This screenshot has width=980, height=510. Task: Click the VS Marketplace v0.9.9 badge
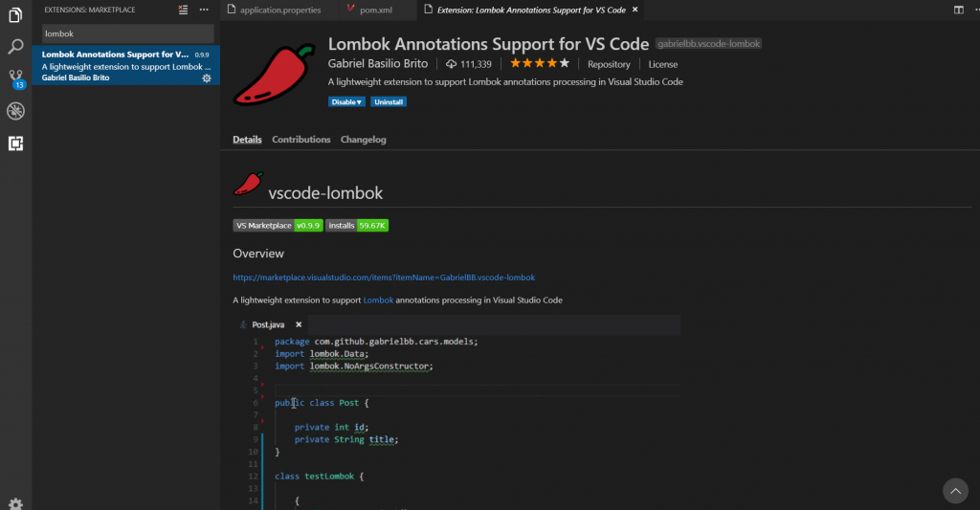click(x=278, y=226)
